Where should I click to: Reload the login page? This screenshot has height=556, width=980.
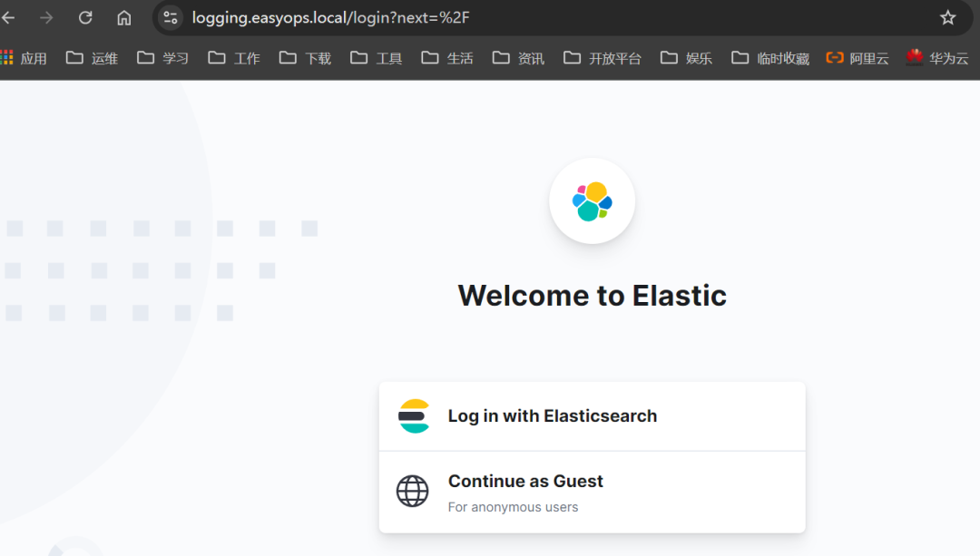(x=85, y=17)
